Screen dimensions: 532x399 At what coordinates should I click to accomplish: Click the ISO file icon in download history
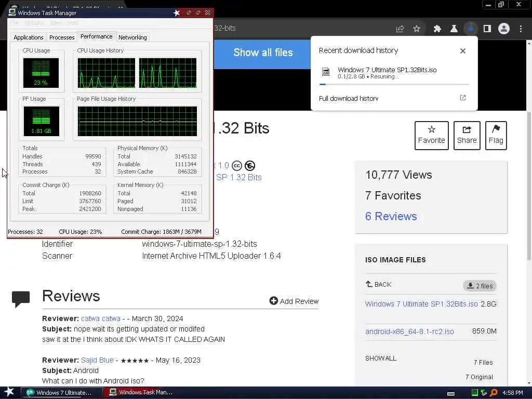point(325,72)
